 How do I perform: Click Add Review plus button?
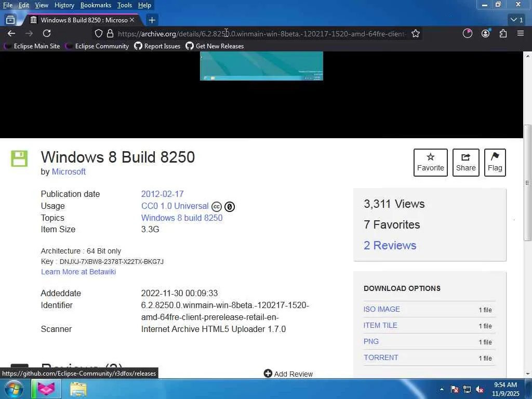pos(288,374)
